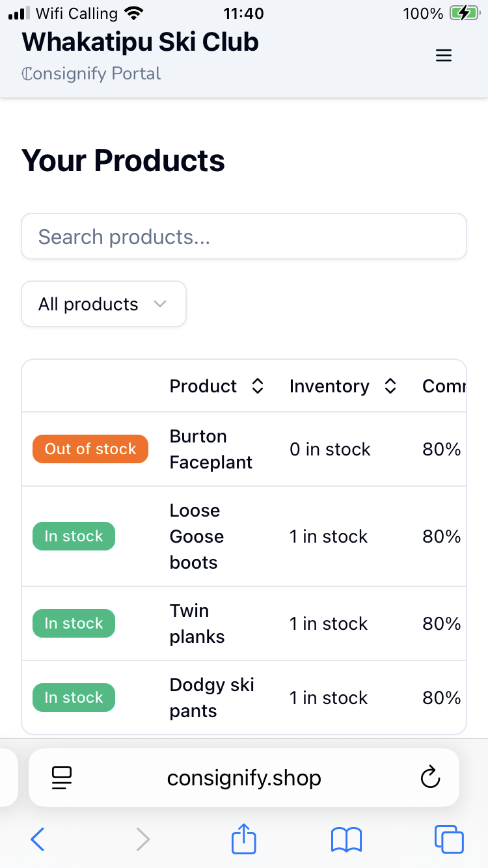Tap the Safari back arrow
Viewport: 488px width, 868px height.
point(38,839)
